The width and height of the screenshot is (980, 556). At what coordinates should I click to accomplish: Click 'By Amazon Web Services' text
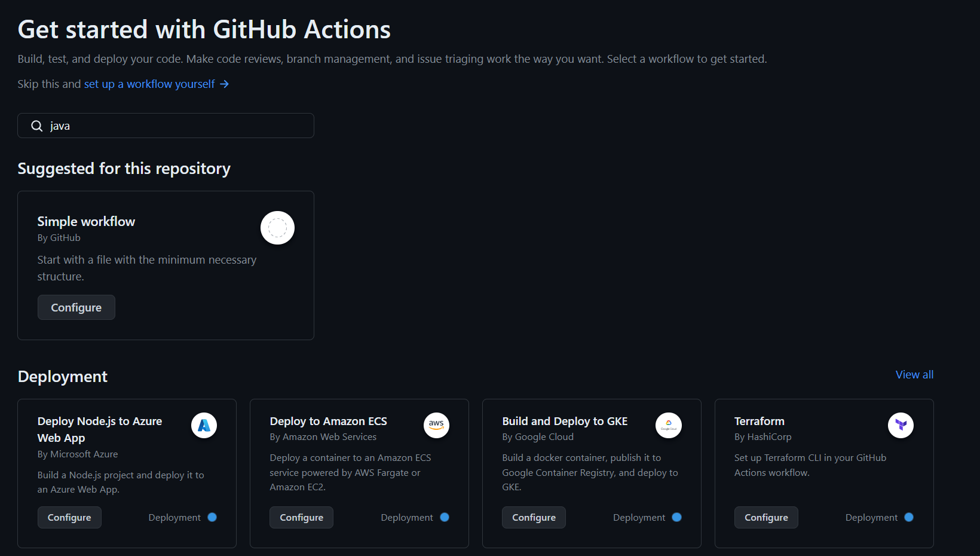pos(323,437)
